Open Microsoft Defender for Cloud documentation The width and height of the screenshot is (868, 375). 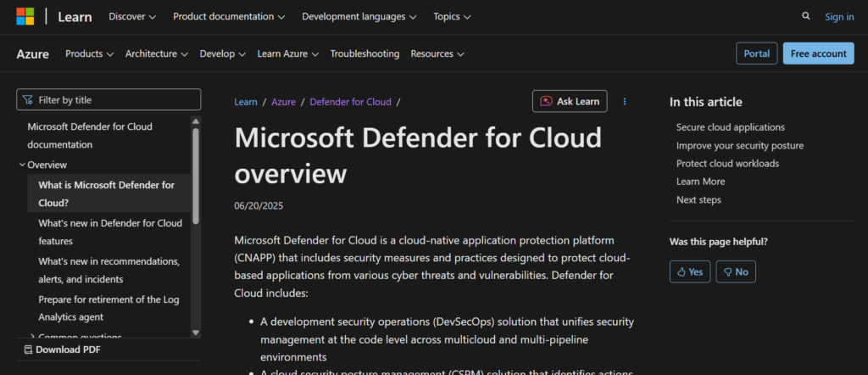(x=90, y=136)
